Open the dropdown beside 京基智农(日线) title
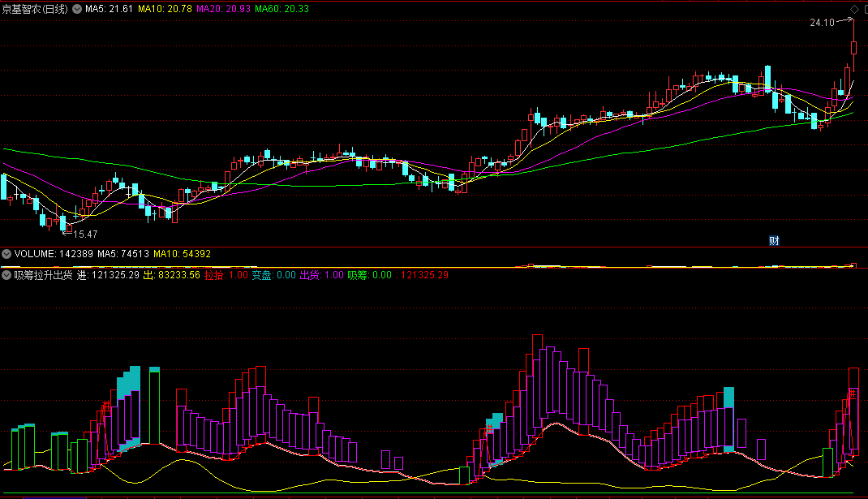Image resolution: width=868 pixels, height=499 pixels. (77, 9)
